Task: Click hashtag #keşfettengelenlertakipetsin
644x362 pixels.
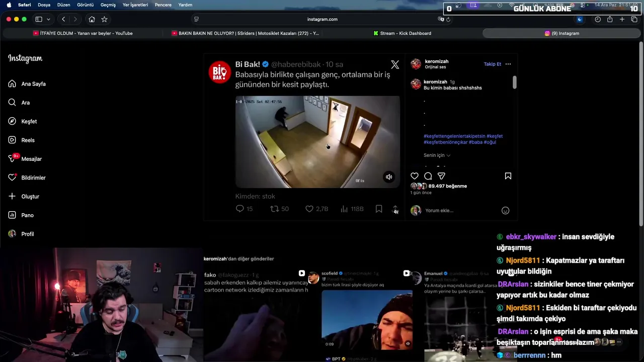Action: 454,136
